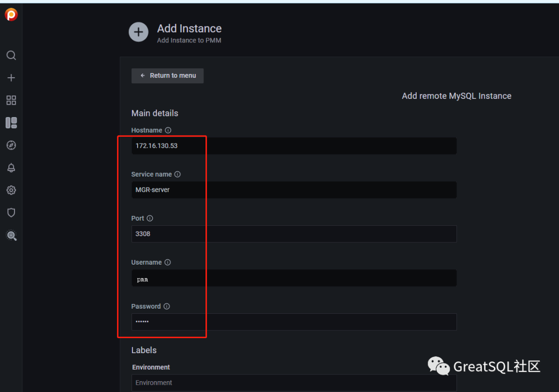
Task: Click the Add remote MySQL Instance heading
Action: tap(457, 96)
